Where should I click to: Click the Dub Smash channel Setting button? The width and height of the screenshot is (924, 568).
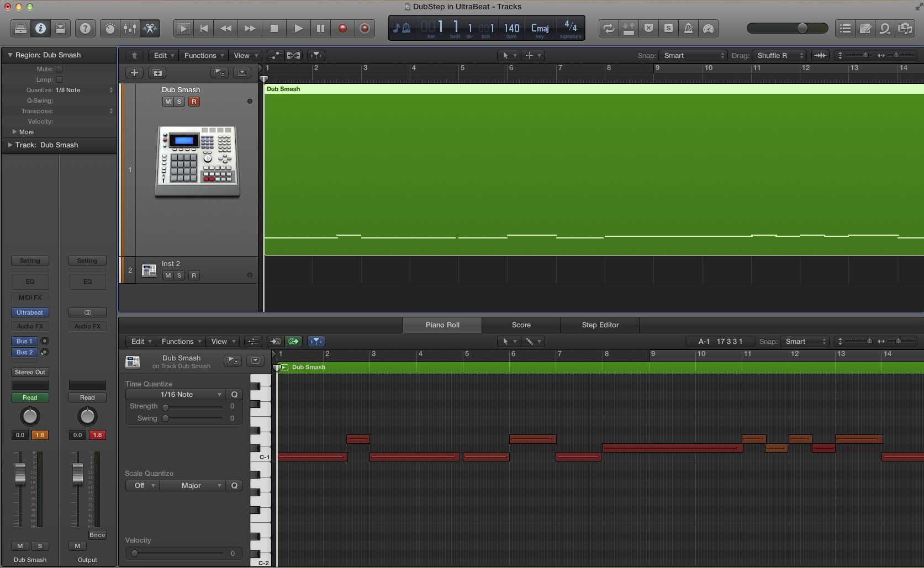pyautogui.click(x=30, y=261)
